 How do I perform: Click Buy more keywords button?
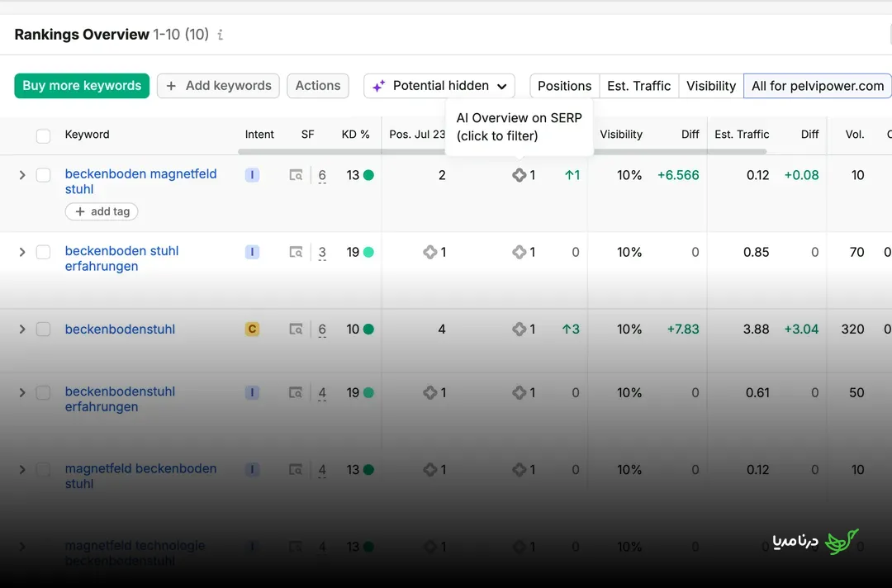tap(82, 86)
